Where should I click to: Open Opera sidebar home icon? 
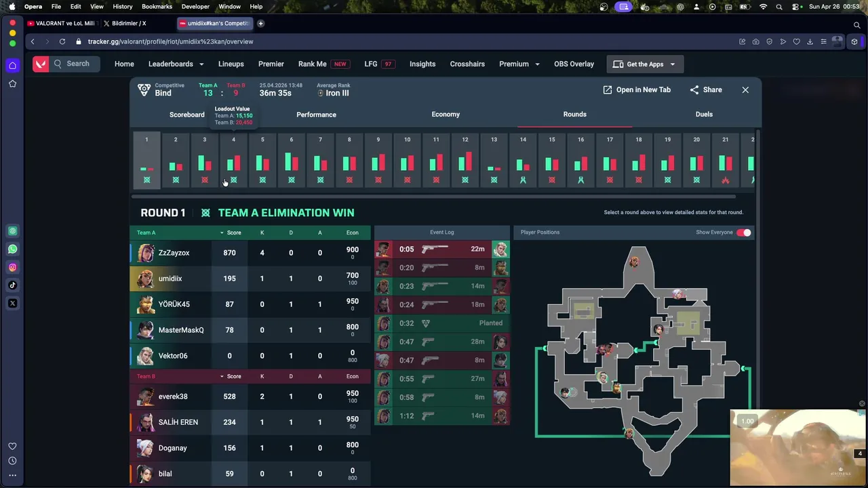coord(12,66)
